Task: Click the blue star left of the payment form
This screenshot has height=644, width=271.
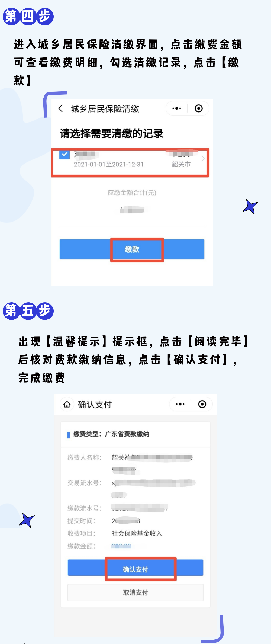Action: (27, 520)
